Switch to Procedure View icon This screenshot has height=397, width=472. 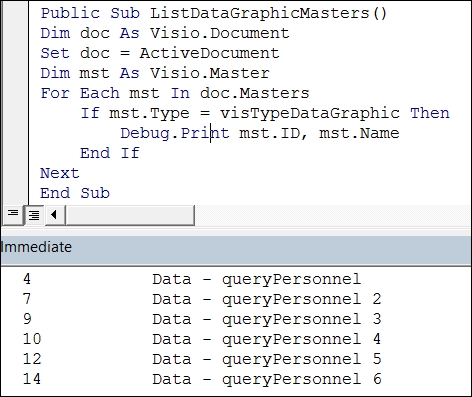[13, 215]
